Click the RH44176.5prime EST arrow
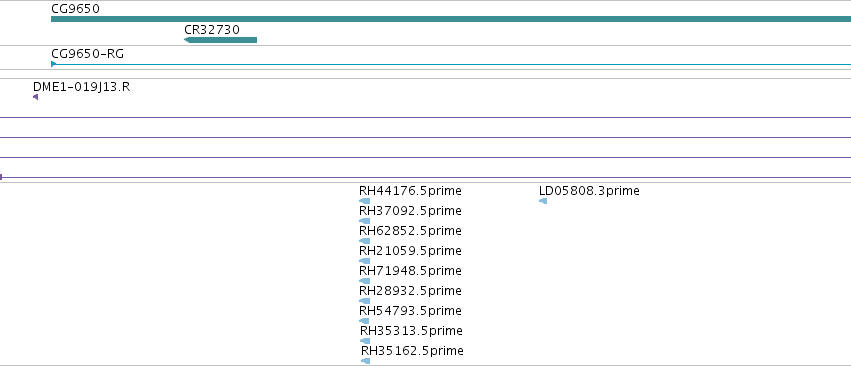 (x=364, y=201)
